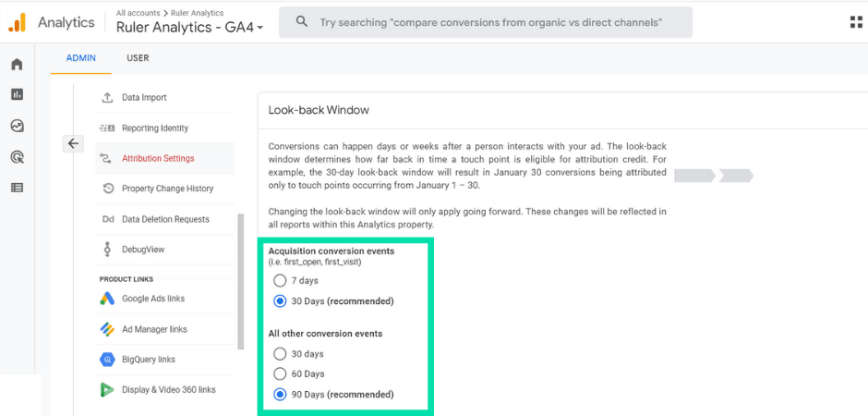Open the Reports bar chart icon
Image resolution: width=868 pixels, height=416 pixels.
click(17, 94)
